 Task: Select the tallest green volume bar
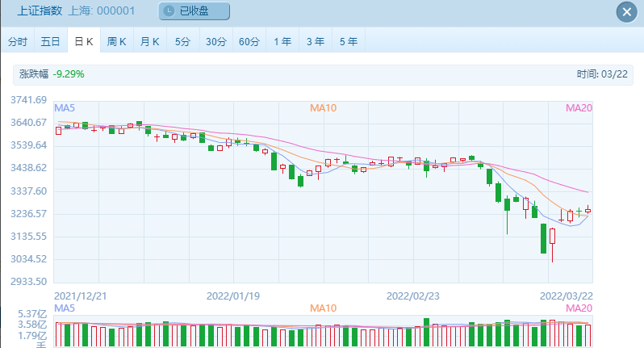click(x=427, y=332)
